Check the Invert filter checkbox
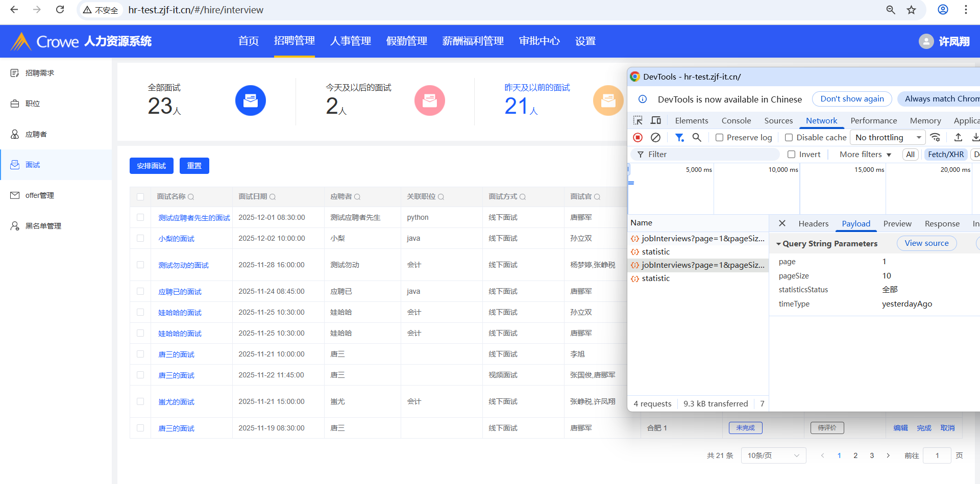 (791, 155)
